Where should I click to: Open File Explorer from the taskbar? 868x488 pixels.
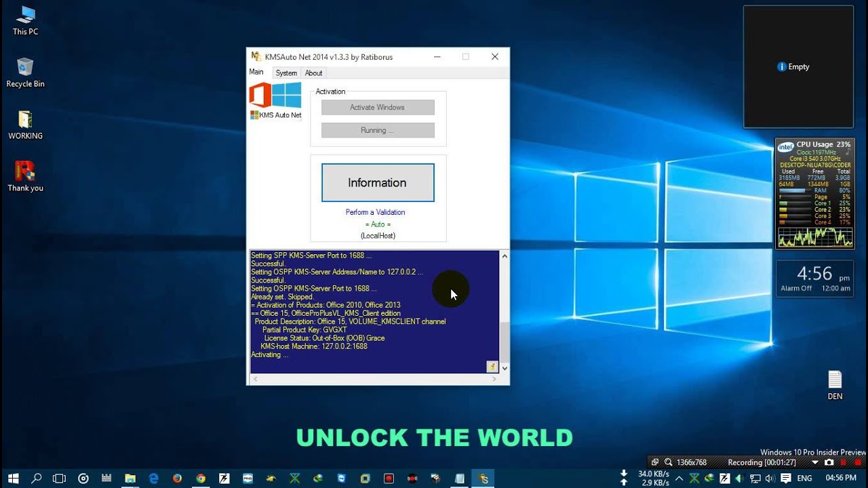pos(130,479)
